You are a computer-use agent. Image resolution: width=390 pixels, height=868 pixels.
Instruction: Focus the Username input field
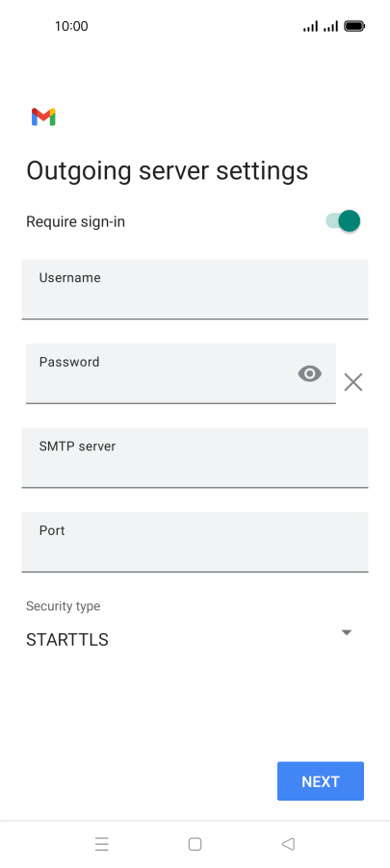coord(195,289)
